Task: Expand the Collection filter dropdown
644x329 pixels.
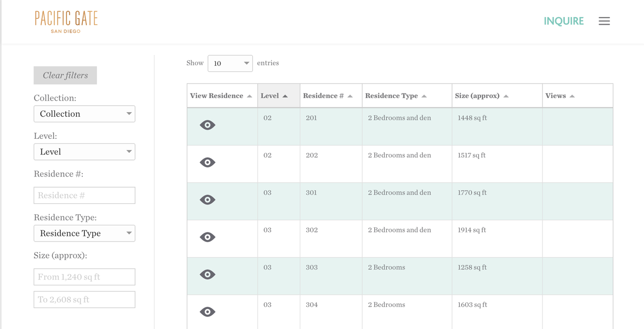Action: click(84, 114)
